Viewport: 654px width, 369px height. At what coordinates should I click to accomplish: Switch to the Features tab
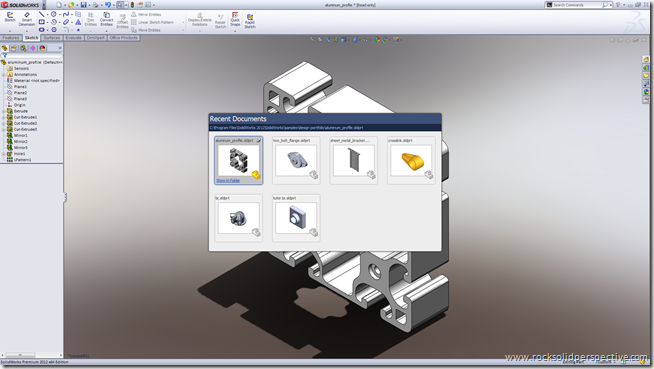tap(11, 38)
